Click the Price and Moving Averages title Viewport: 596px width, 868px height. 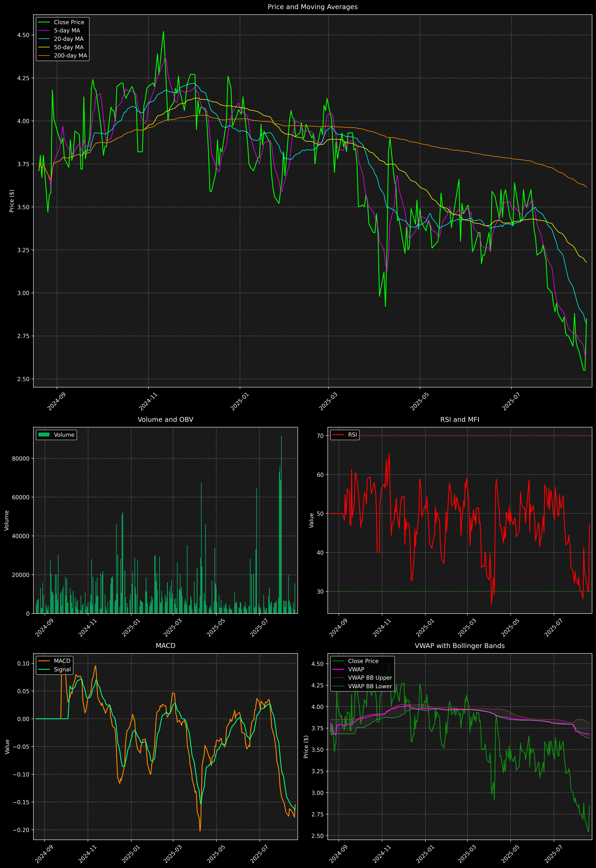[x=313, y=7]
